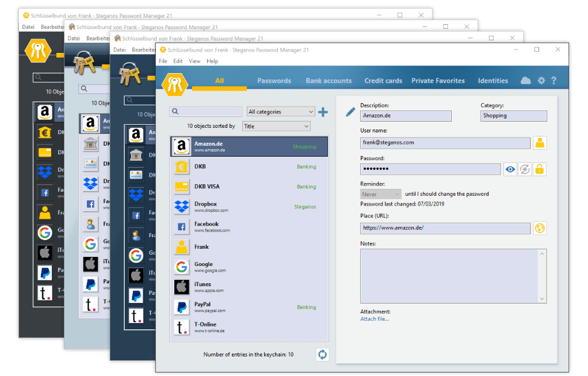Open the File menu
The width and height of the screenshot is (588, 376).
(x=163, y=61)
